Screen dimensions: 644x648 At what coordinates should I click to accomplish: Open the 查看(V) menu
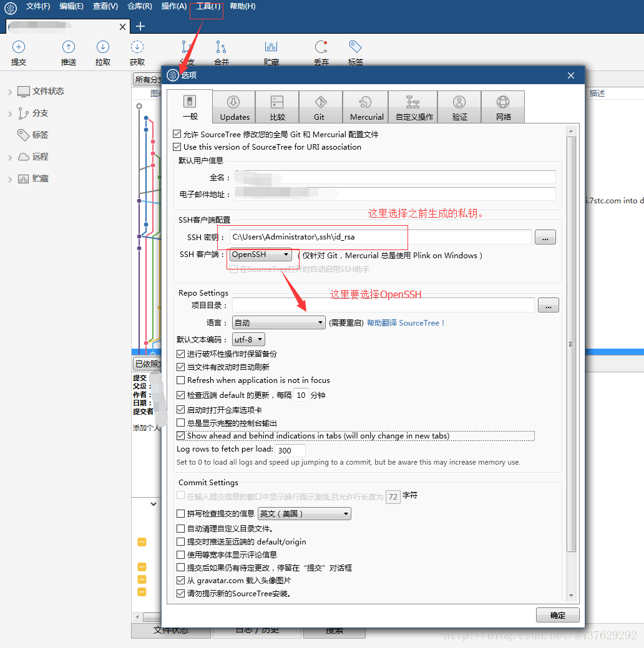pyautogui.click(x=105, y=6)
